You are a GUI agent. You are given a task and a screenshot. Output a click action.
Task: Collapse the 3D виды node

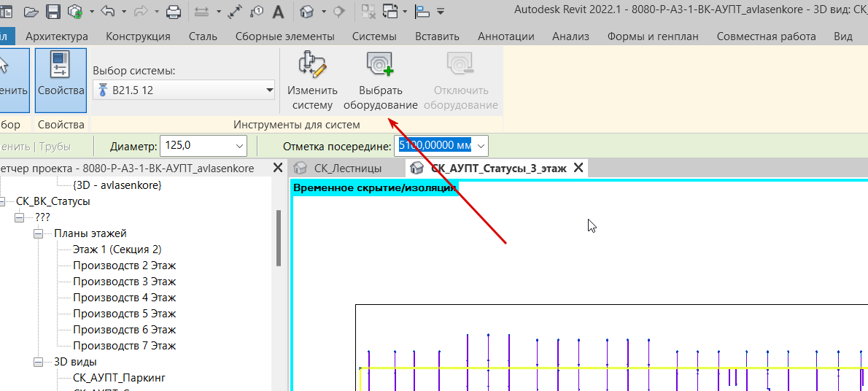pos(38,363)
